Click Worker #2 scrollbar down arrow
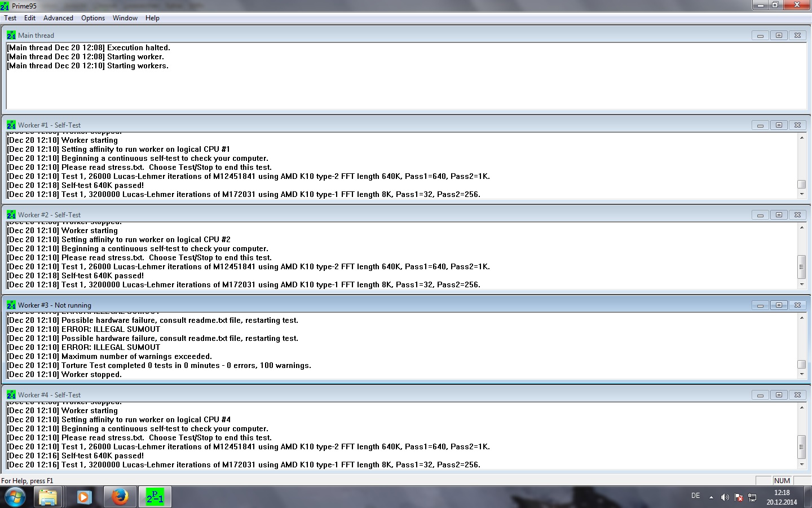Image resolution: width=812 pixels, height=508 pixels. (802, 284)
